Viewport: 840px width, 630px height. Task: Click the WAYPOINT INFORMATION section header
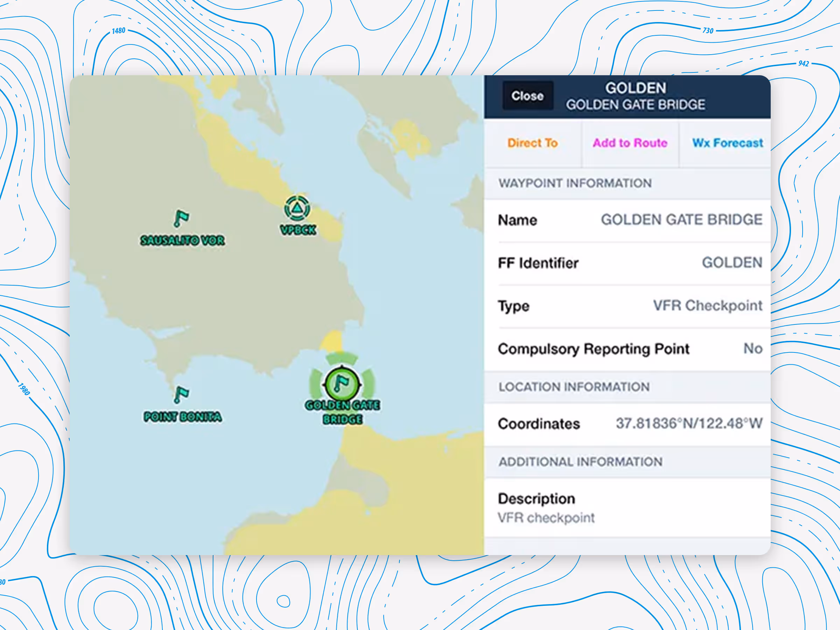575,183
